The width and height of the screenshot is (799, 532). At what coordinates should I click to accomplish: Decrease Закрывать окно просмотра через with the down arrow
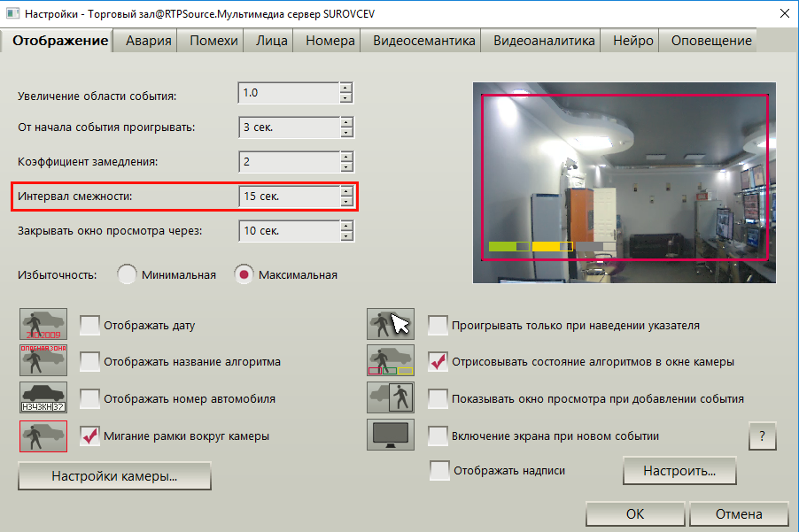(x=346, y=236)
